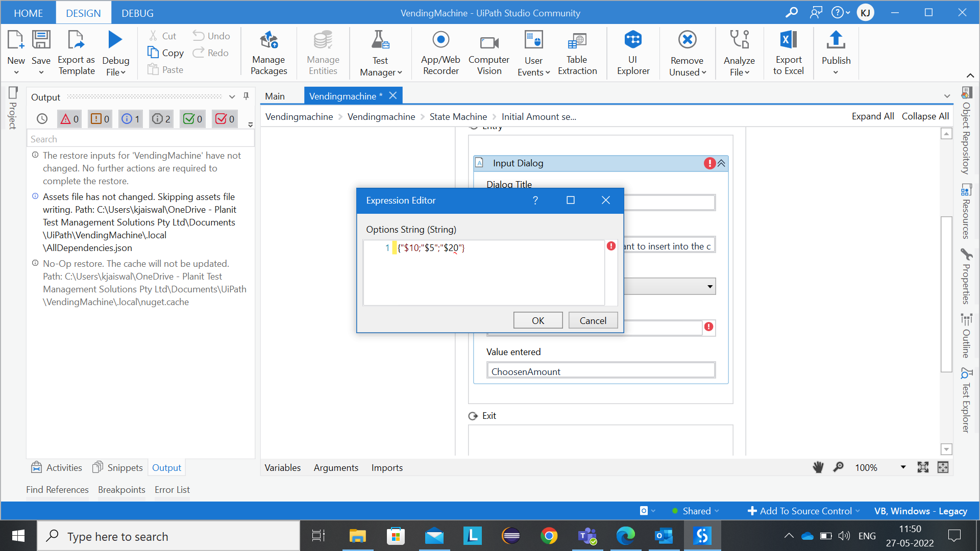Toggle the error filter in Output panel
The width and height of the screenshot is (980, 551).
tap(69, 118)
